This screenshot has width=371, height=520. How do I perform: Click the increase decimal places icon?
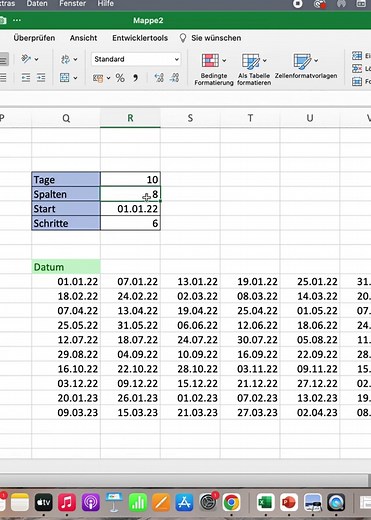tap(159, 78)
